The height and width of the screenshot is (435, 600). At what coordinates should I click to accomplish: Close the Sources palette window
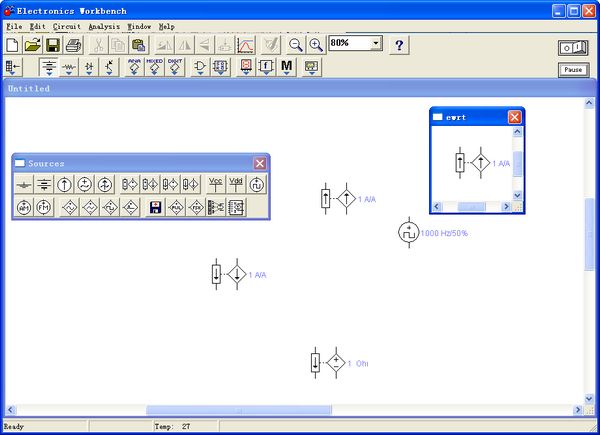[259, 163]
